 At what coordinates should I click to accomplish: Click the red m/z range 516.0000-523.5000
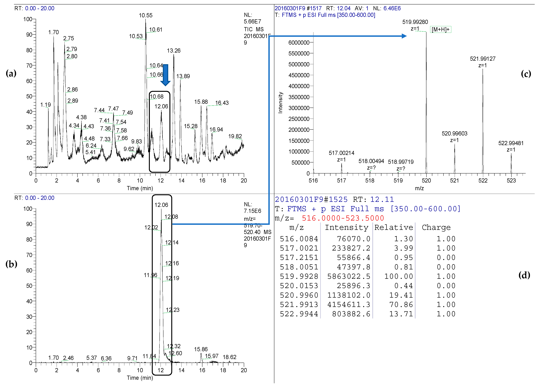coord(343,218)
